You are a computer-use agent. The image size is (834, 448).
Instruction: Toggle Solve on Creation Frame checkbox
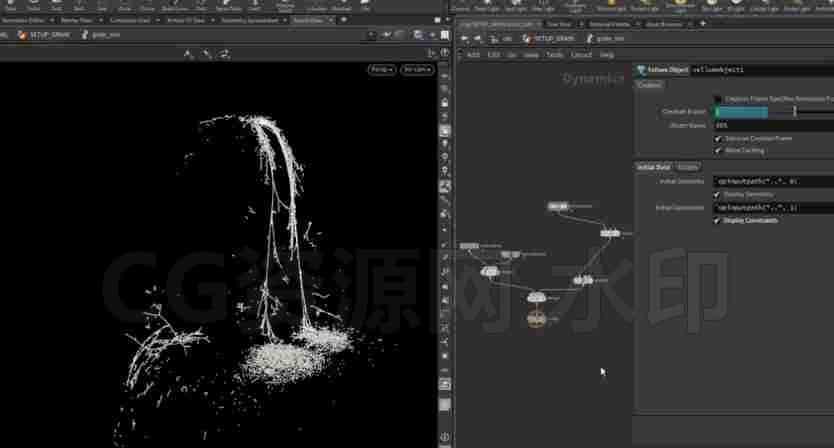coord(717,139)
